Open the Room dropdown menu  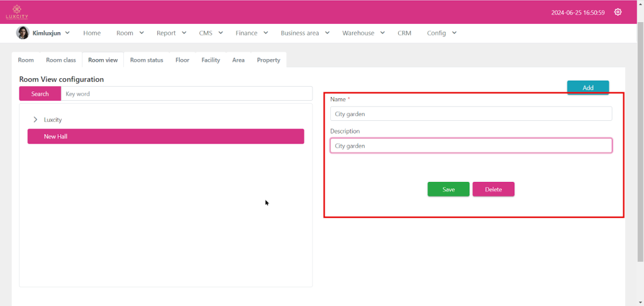(x=130, y=33)
